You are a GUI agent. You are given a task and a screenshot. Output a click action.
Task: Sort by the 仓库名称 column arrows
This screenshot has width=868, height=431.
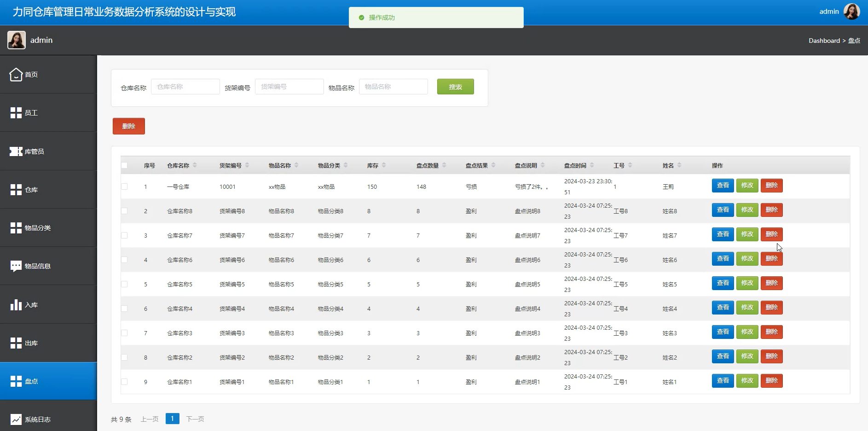pos(195,165)
